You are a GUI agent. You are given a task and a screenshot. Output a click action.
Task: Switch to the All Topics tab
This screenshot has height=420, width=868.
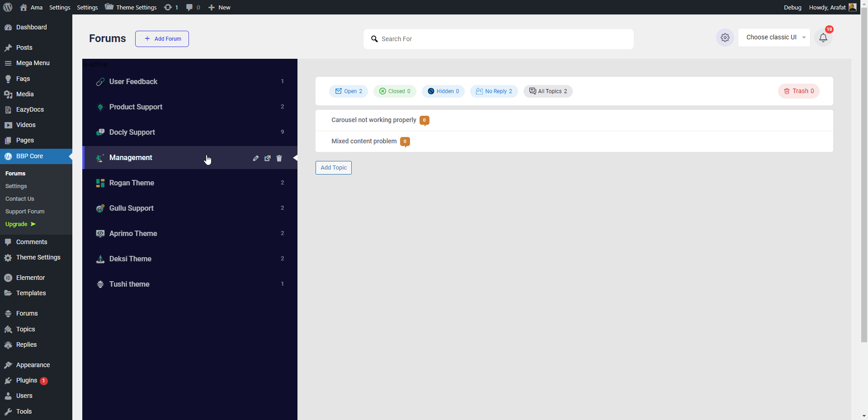coord(548,91)
